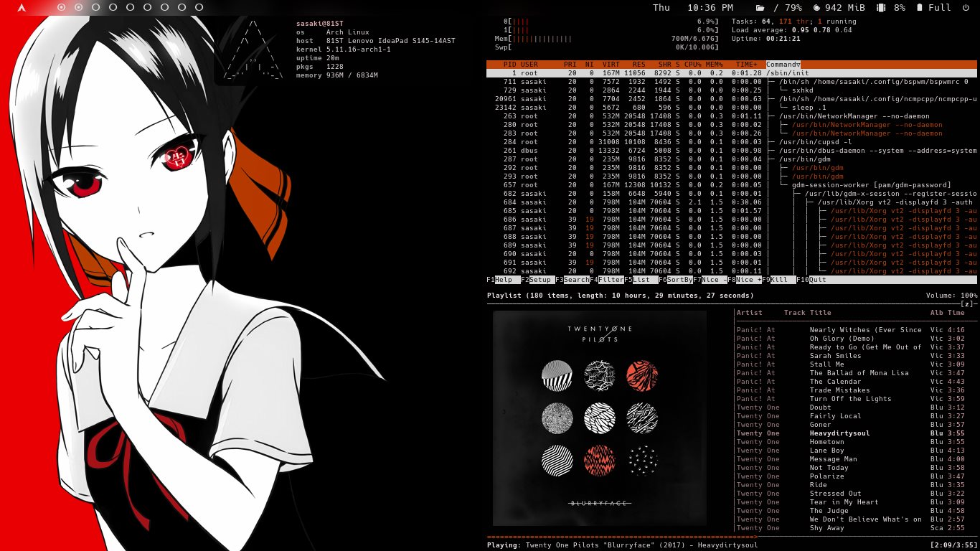
Task: Click the PID column header in htop
Action: tap(509, 65)
